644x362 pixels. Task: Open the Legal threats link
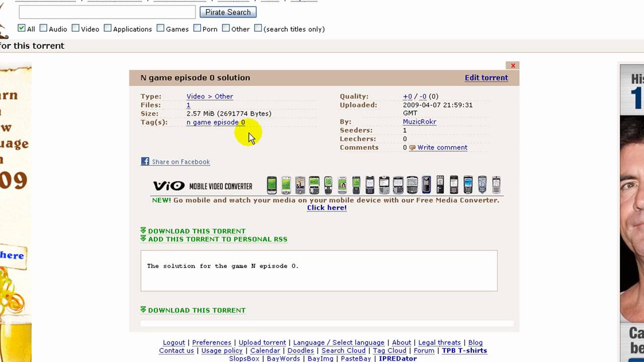click(x=440, y=342)
